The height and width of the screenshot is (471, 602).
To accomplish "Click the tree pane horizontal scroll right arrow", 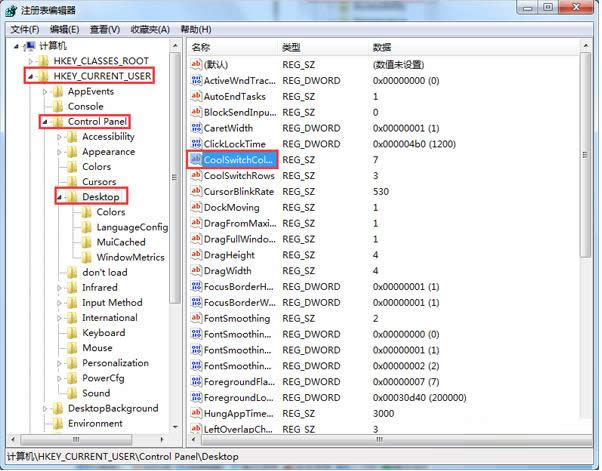I will pyautogui.click(x=162, y=439).
